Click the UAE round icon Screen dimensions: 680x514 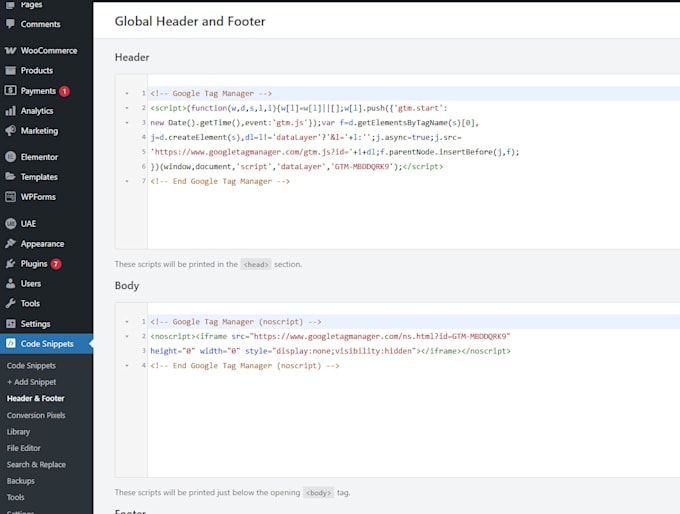tap(10, 224)
